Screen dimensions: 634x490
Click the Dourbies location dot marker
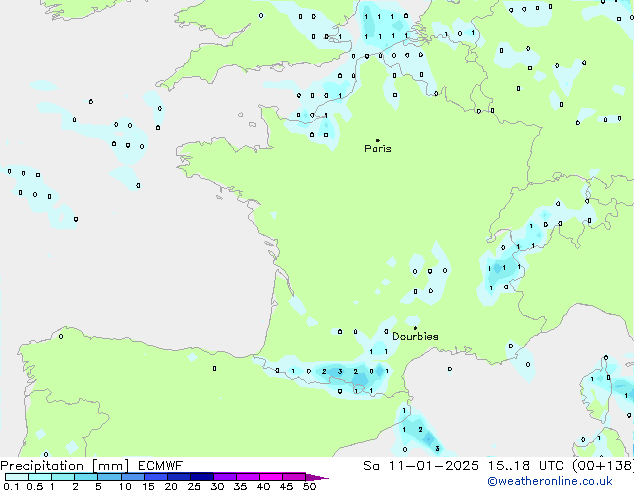click(x=415, y=328)
